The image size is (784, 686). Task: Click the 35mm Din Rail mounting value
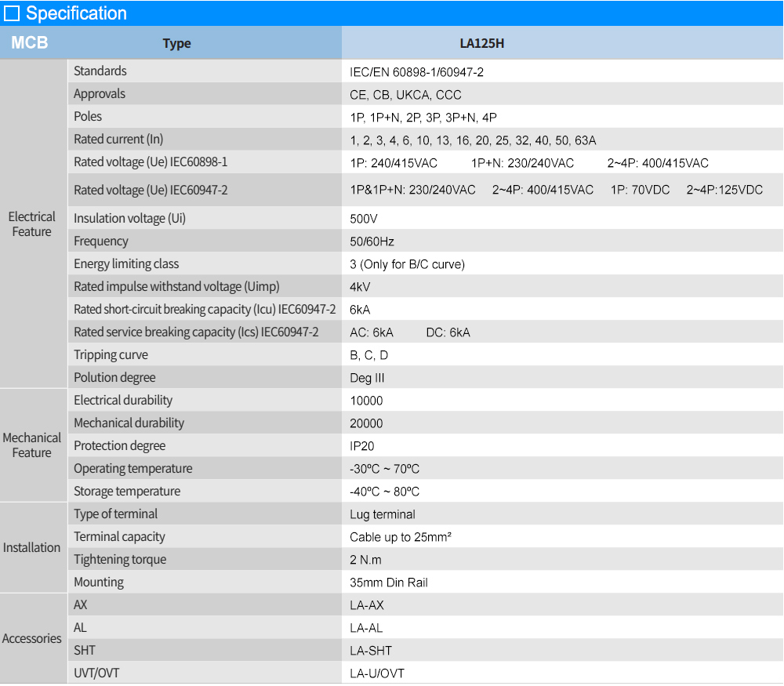(x=389, y=583)
